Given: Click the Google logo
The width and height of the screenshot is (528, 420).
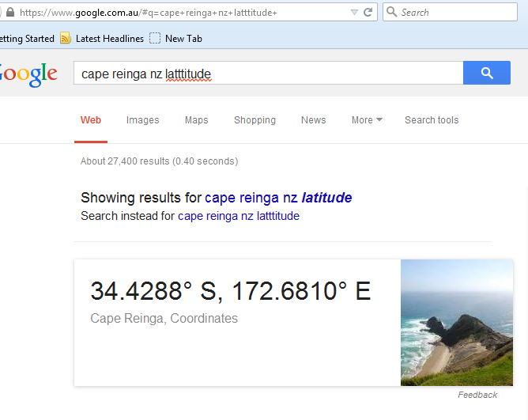Looking at the screenshot, I should (28, 74).
